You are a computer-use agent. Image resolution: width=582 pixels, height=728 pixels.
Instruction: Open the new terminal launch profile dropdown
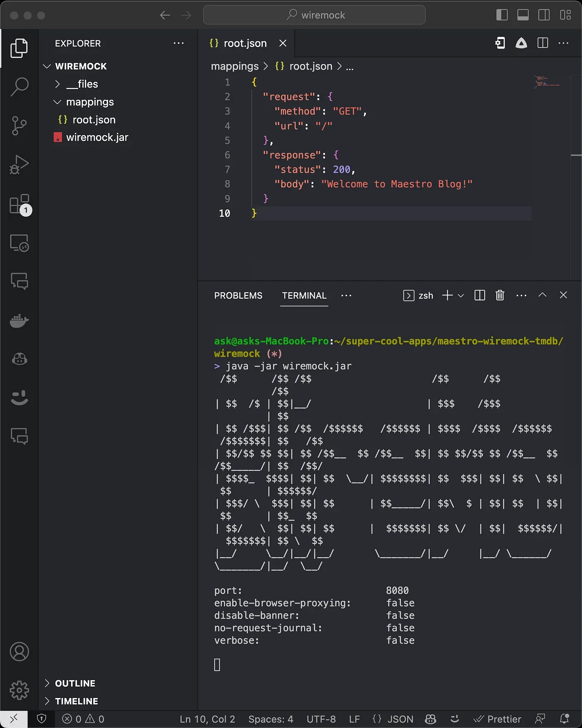[x=461, y=295]
